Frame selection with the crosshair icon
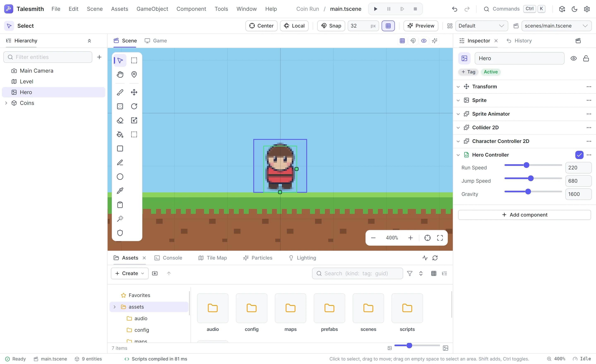596x364 pixels. 427,238
